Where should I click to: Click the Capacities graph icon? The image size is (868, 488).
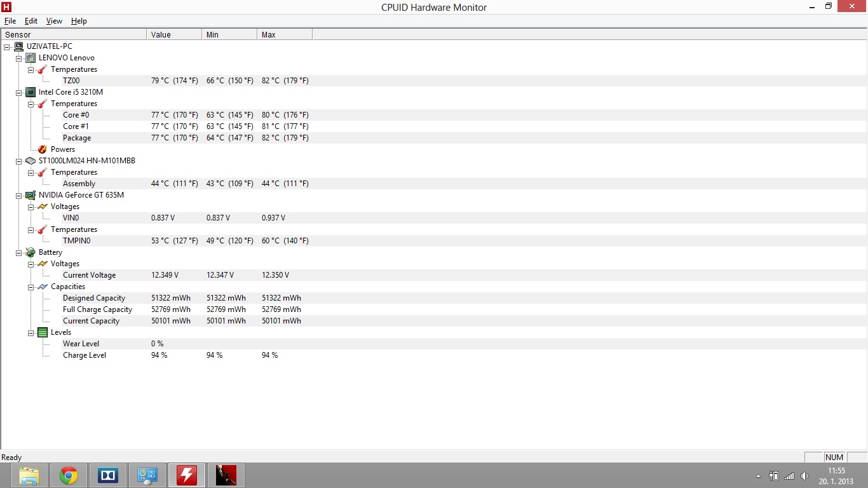[x=43, y=287]
